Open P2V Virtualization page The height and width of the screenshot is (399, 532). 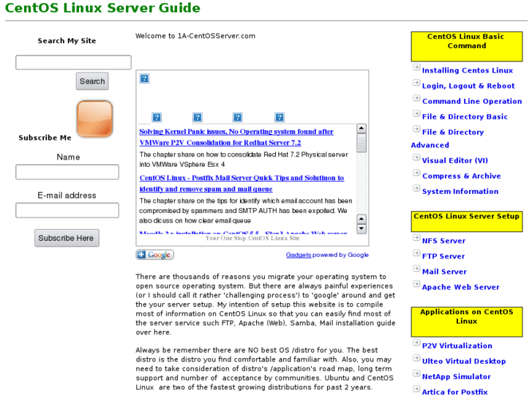pos(457,346)
